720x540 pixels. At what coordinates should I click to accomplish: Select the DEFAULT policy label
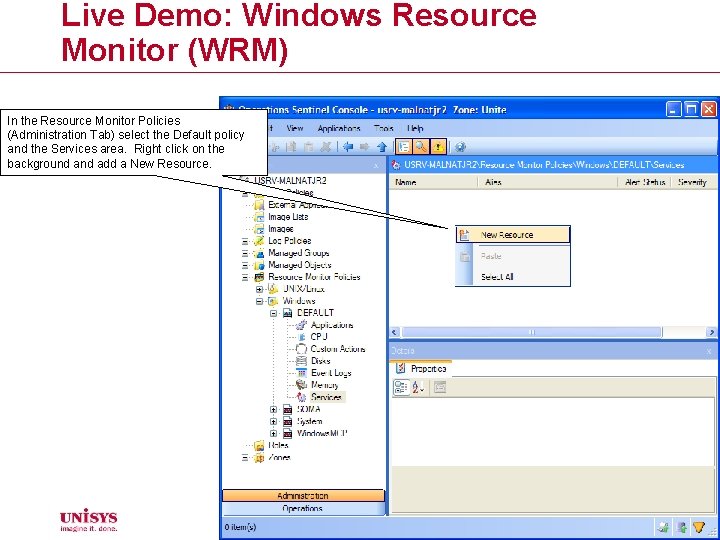coord(315,313)
